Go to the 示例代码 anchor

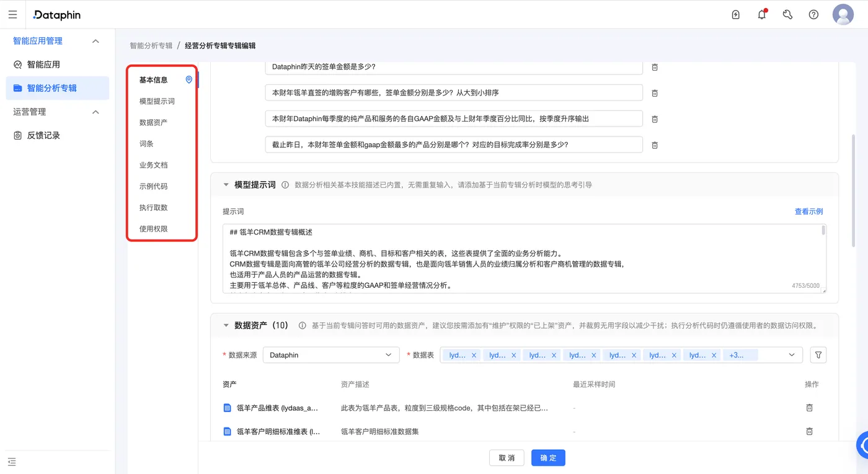point(153,186)
